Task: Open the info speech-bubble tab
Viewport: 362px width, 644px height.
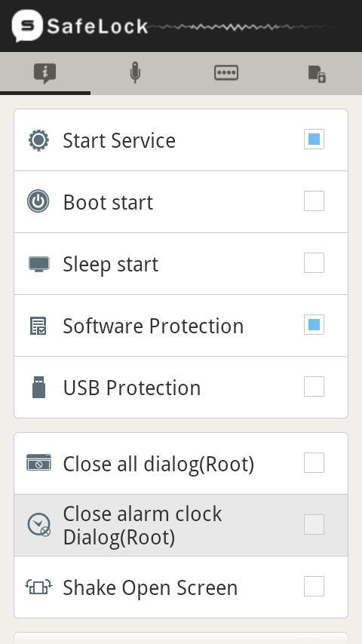Action: coord(45,73)
